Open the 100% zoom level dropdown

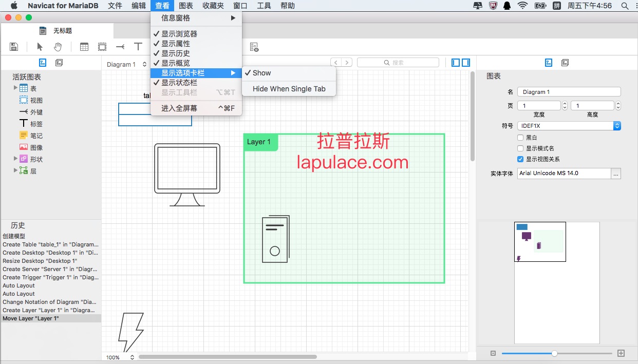pyautogui.click(x=120, y=357)
